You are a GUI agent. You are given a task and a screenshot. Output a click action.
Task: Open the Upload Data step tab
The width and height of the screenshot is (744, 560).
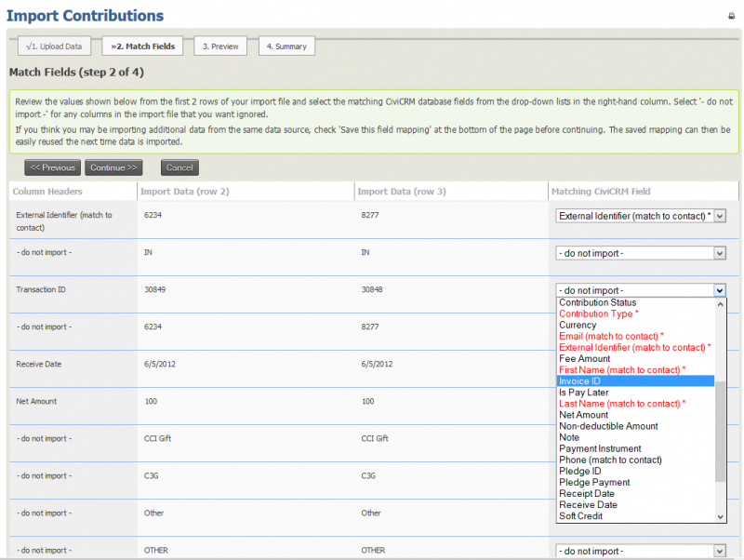point(54,46)
